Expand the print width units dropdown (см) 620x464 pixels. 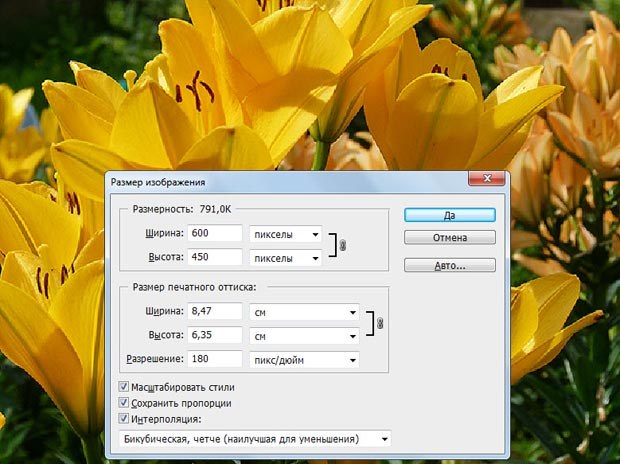pos(304,312)
